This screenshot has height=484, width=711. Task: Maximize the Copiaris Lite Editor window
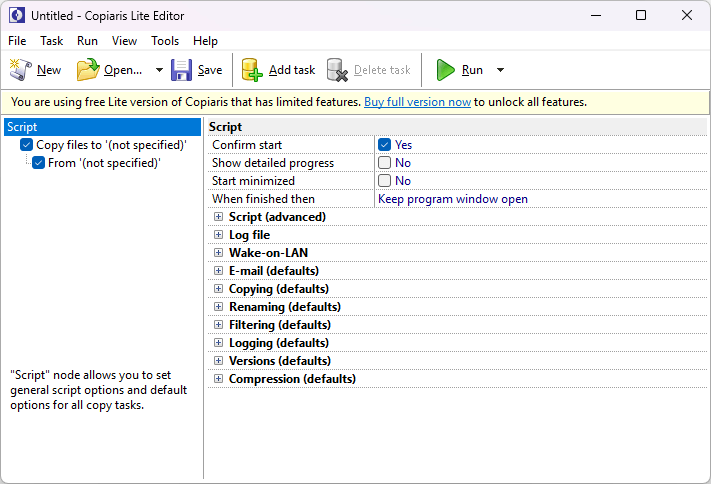[x=641, y=15]
